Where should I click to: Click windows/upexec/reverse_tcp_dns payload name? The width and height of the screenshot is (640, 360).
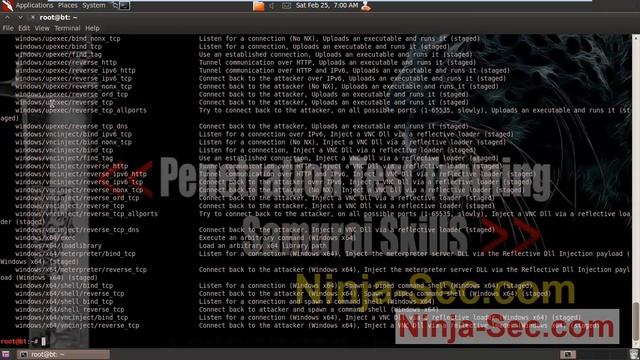point(72,126)
